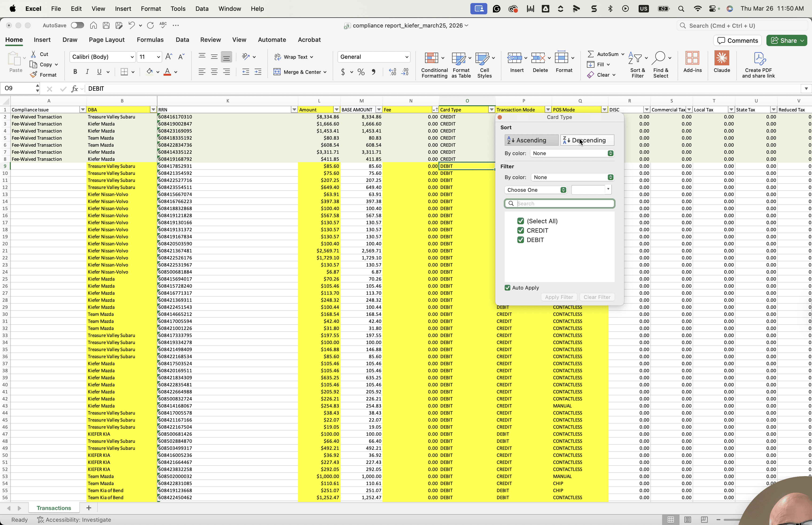This screenshot has width=812, height=525.
Task: Open the General number format dropdown
Action: pos(373,57)
